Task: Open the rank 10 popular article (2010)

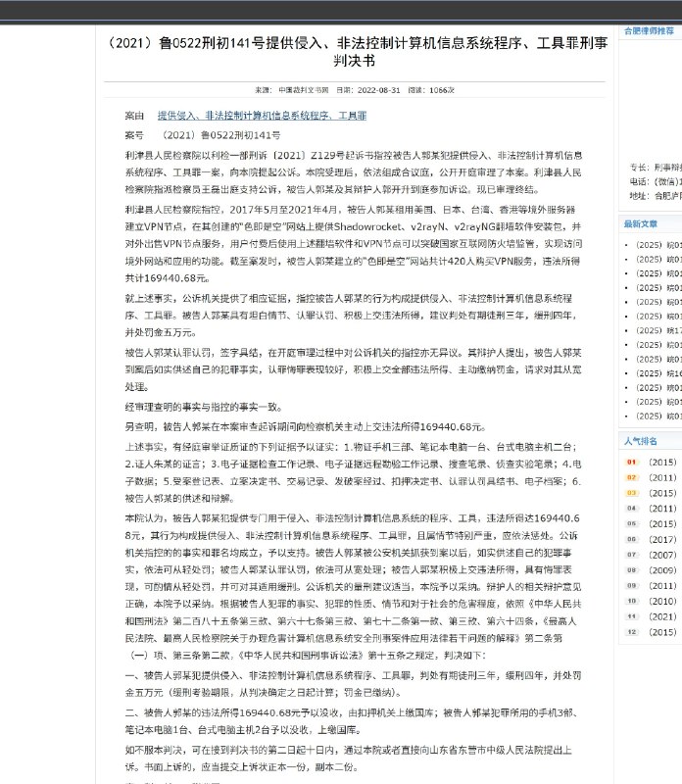Action: 662,602
